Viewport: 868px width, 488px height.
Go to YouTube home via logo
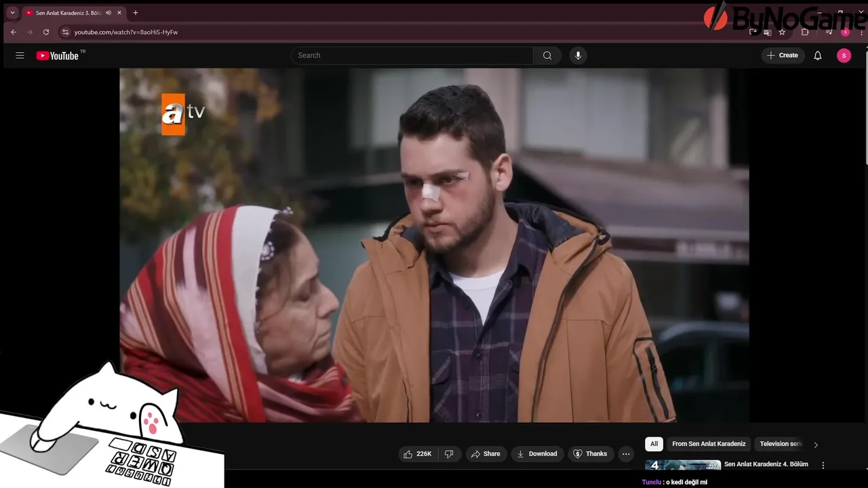click(x=58, y=56)
